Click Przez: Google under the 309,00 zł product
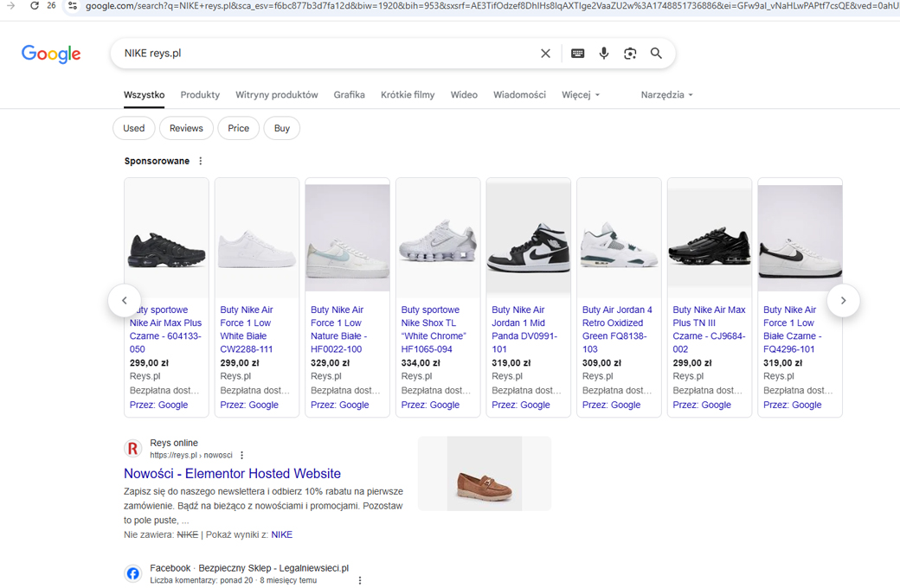Screen dimensions: 900x588 pos(611,405)
